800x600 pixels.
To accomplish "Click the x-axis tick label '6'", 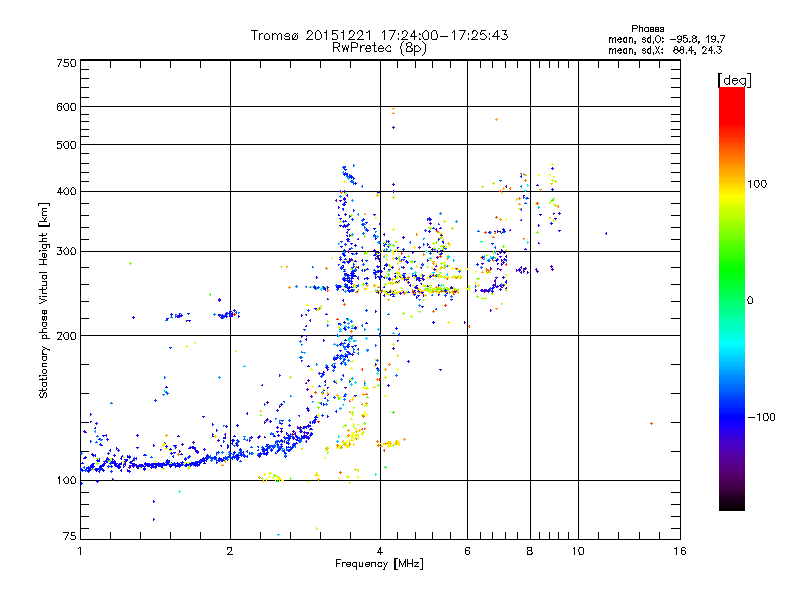I will [x=467, y=551].
